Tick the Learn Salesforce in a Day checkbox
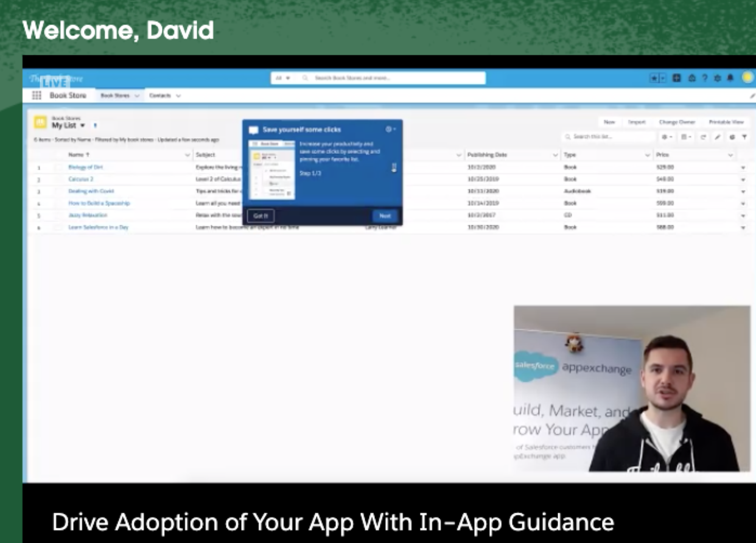This screenshot has height=543, width=756. click(58, 227)
